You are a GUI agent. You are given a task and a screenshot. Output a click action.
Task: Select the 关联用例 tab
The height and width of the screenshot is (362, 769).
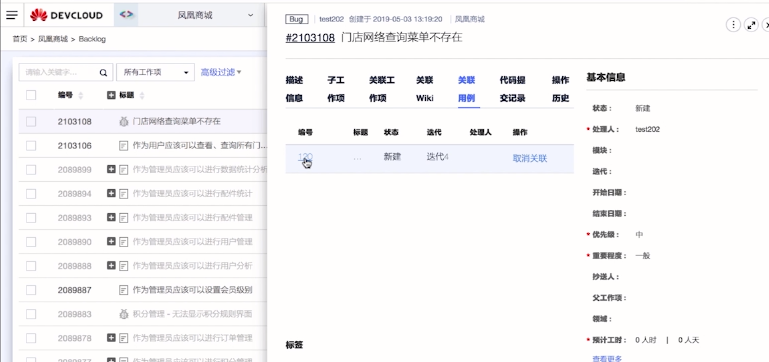click(x=466, y=89)
